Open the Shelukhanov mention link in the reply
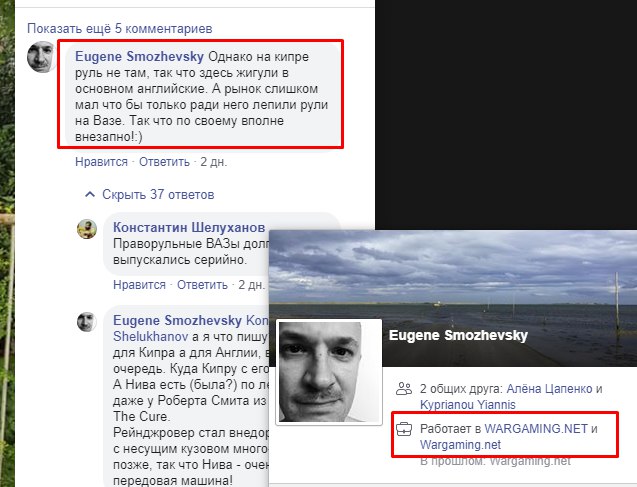This screenshot has height=487, width=637. tap(150, 336)
